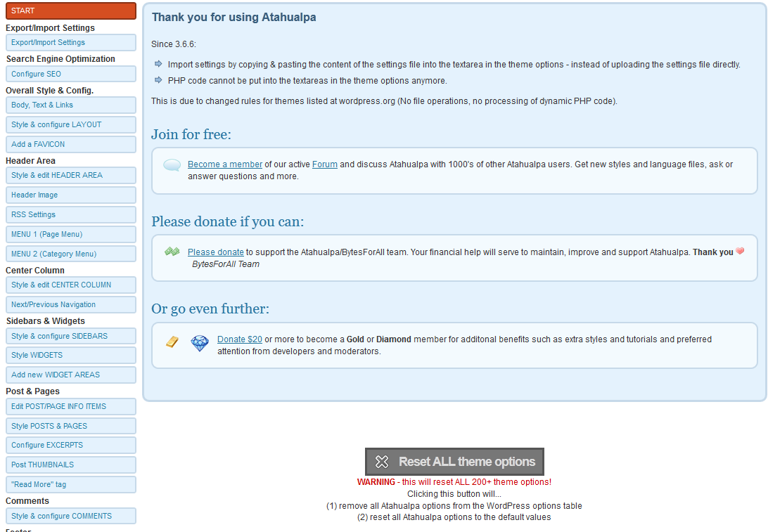Open Export/Import Settings tab

71,43
